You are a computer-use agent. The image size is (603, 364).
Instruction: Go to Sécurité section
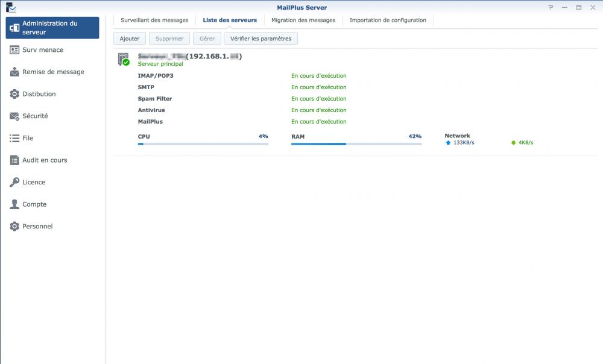pos(52,116)
